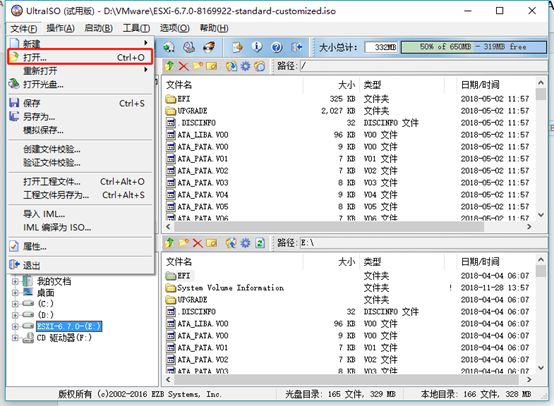Viewport: 554px width, 406px height.
Task: Expand the 我的文档 tree node
Action: click(15, 281)
